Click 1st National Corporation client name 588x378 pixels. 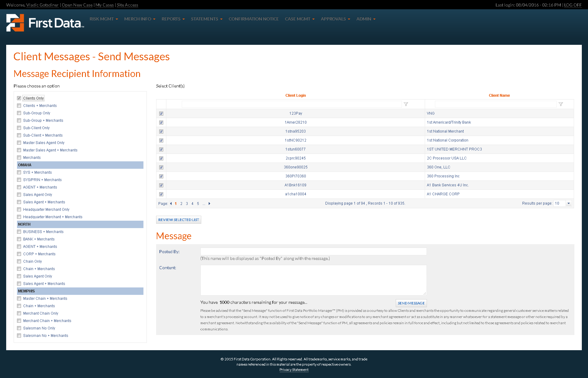pos(447,140)
